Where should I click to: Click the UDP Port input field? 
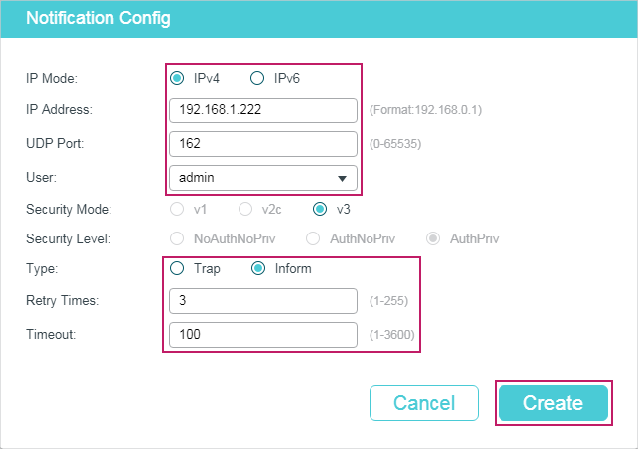click(263, 144)
